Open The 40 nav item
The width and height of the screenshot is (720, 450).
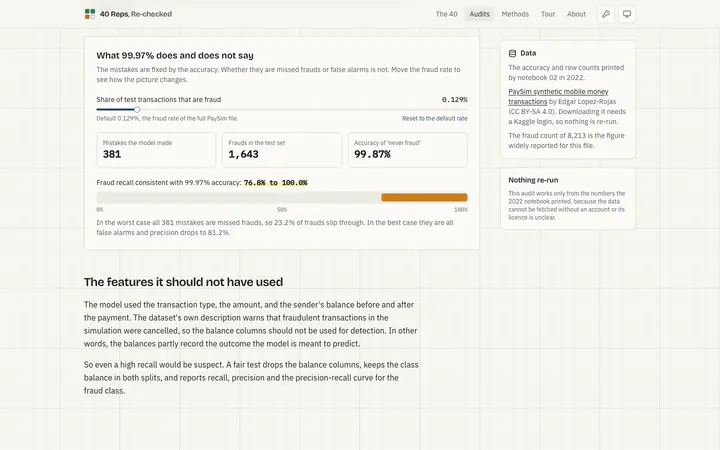(446, 14)
